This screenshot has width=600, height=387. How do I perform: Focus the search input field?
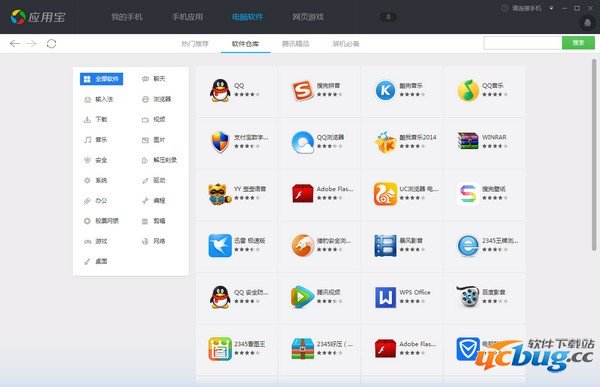523,43
